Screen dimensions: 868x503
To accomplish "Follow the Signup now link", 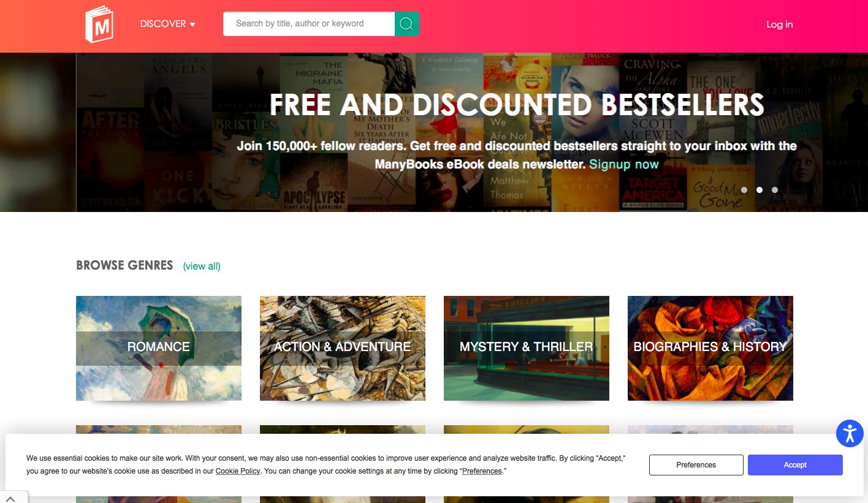I will [624, 164].
